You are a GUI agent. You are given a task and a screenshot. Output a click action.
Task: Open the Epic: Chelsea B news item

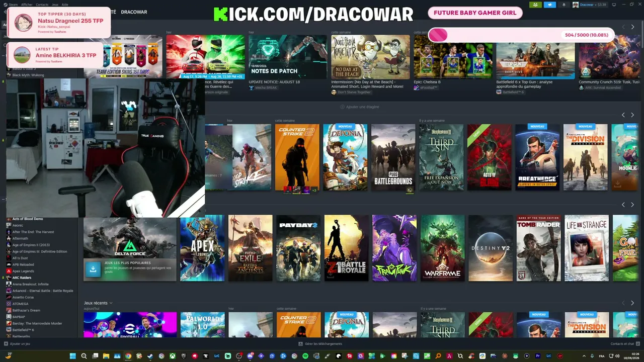453,63
